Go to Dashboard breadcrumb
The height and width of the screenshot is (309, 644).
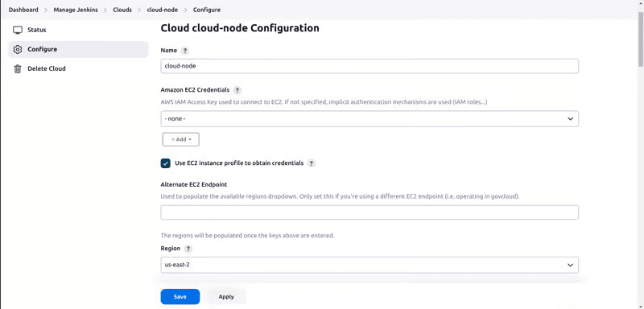23,10
